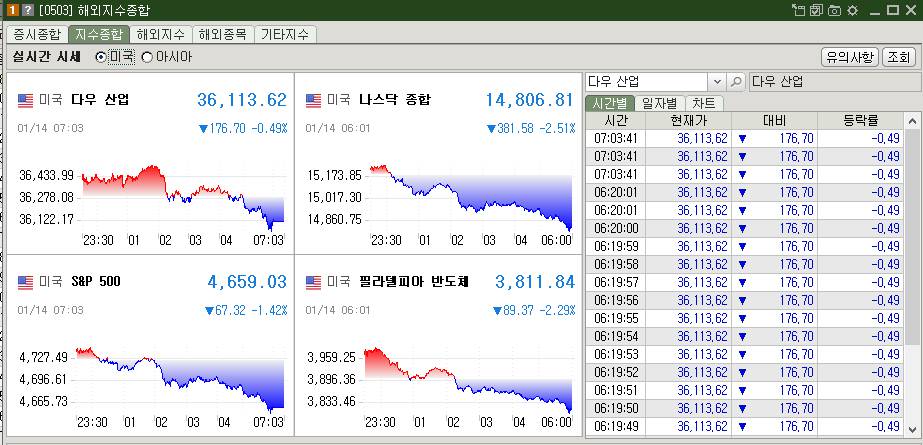The width and height of the screenshot is (923, 445).
Task: Click the table scrollbar up arrow
Action: click(912, 121)
